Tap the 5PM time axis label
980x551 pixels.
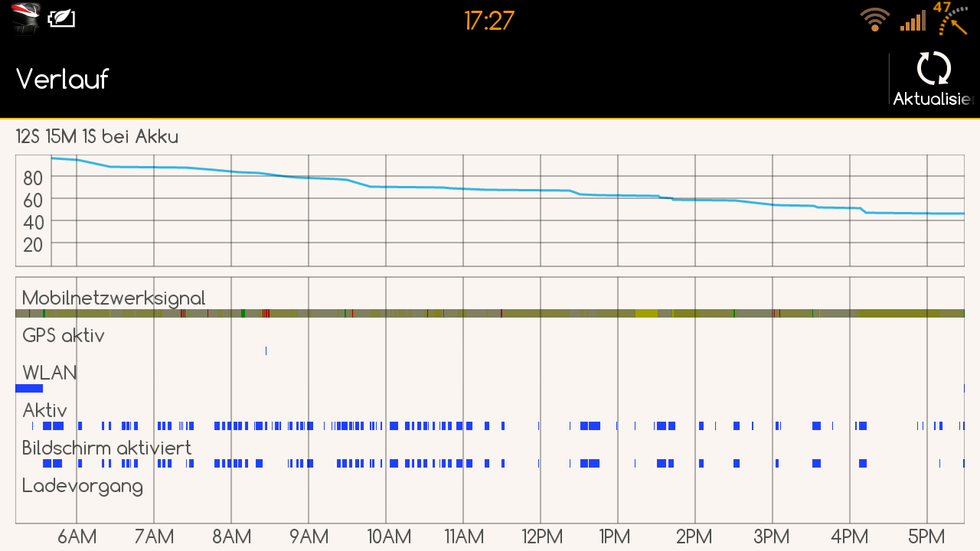click(x=927, y=536)
